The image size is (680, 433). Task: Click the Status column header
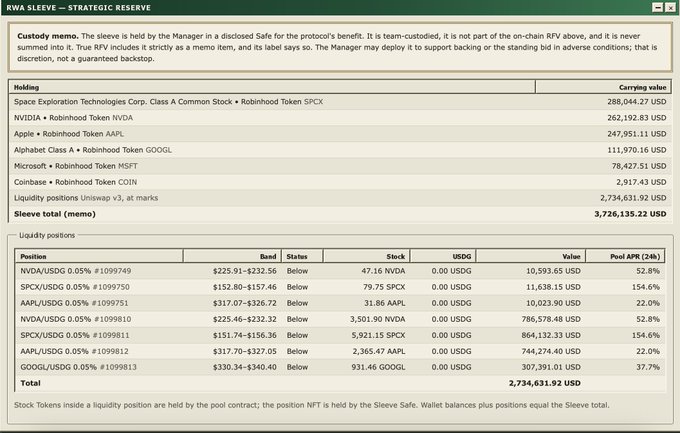(302, 256)
